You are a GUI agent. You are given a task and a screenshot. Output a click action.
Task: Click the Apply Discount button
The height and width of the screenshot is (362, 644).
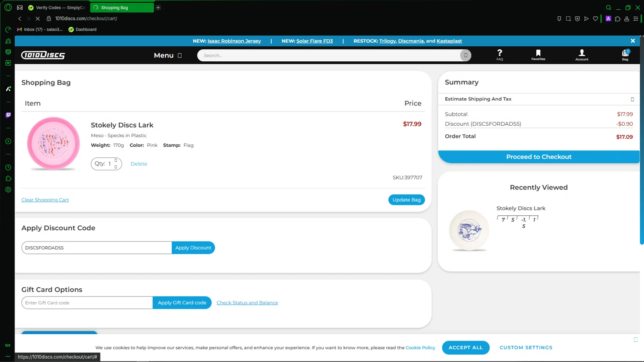(193, 248)
